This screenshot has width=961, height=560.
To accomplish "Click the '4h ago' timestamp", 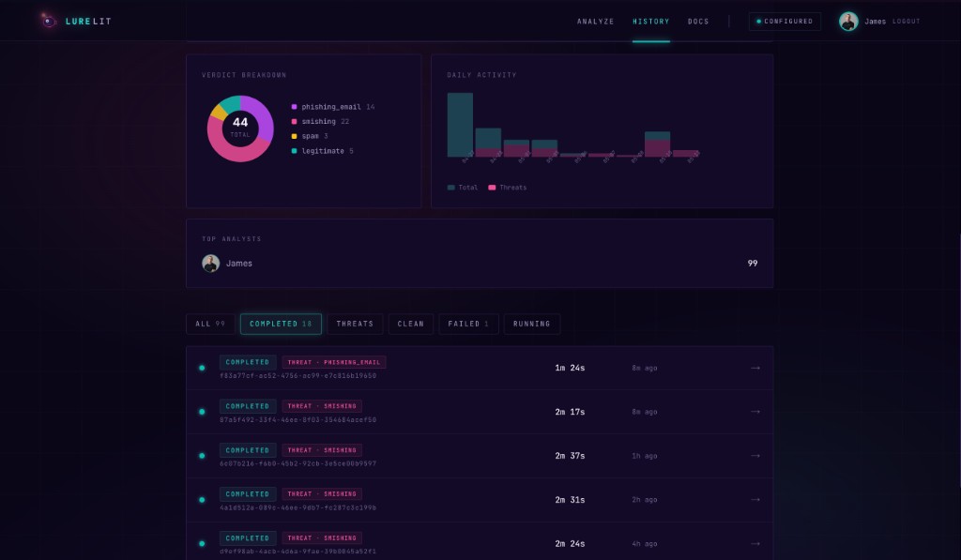I will coord(645,543).
